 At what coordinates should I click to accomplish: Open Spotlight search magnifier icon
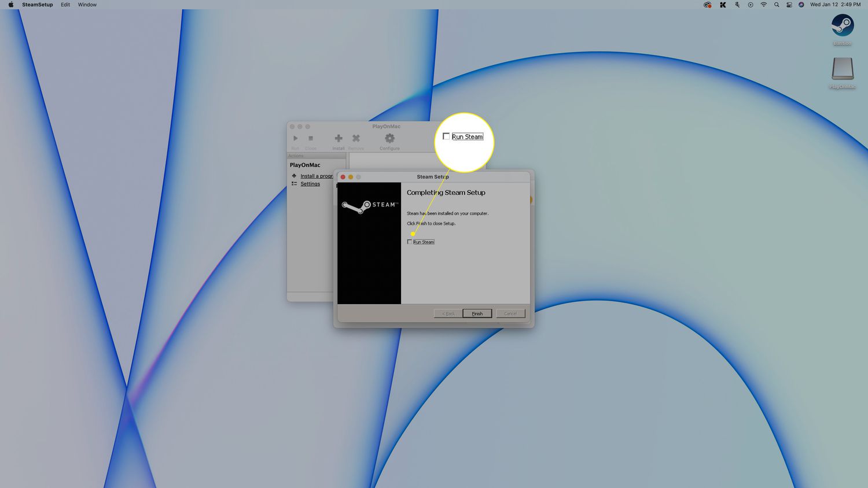[x=777, y=5]
